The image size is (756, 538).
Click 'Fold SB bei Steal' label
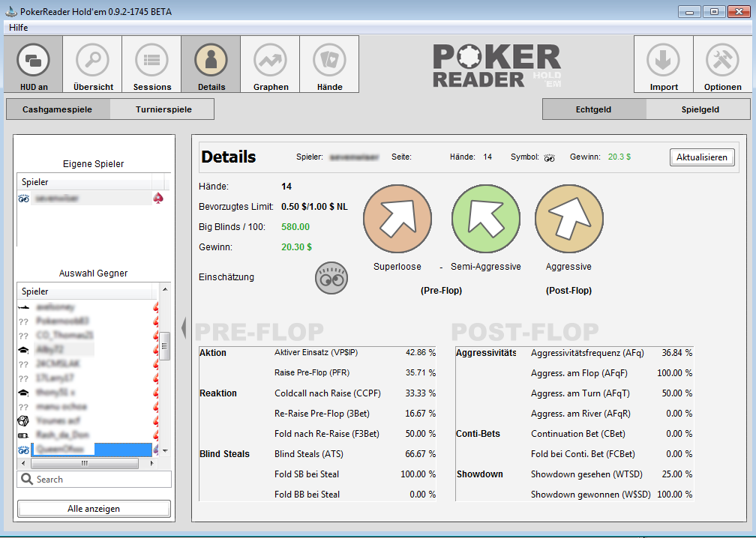pos(307,474)
